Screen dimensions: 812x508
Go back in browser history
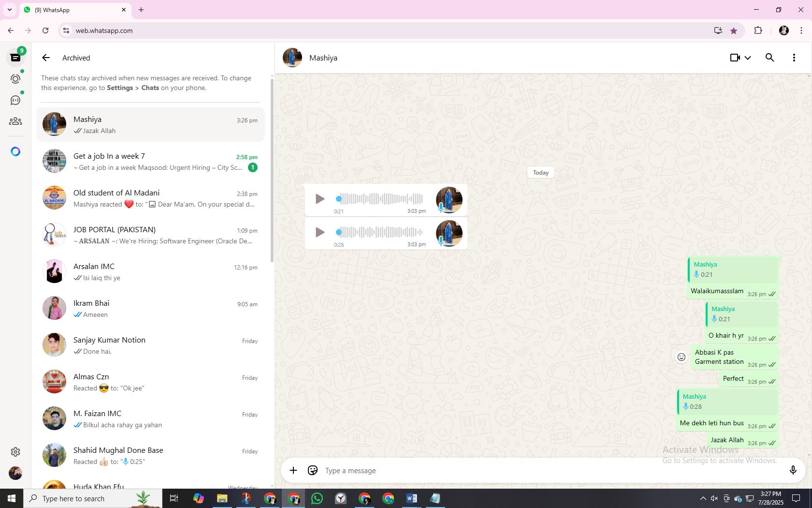click(11, 30)
